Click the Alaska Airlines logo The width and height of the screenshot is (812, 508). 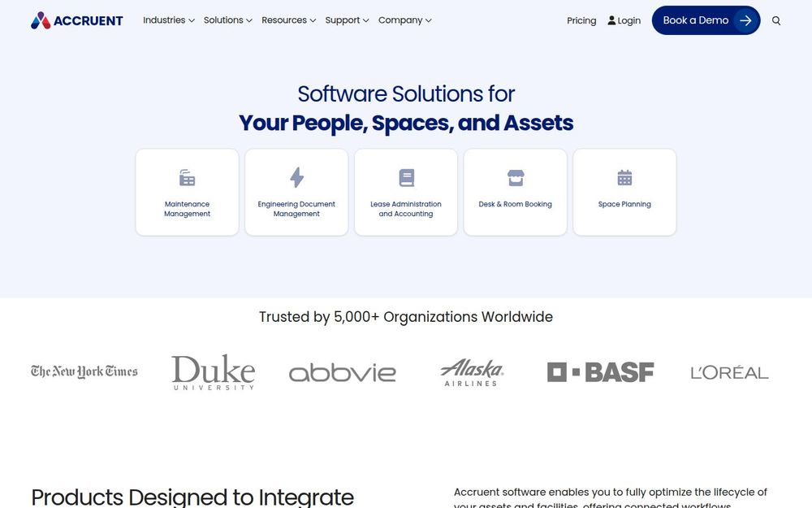point(471,372)
